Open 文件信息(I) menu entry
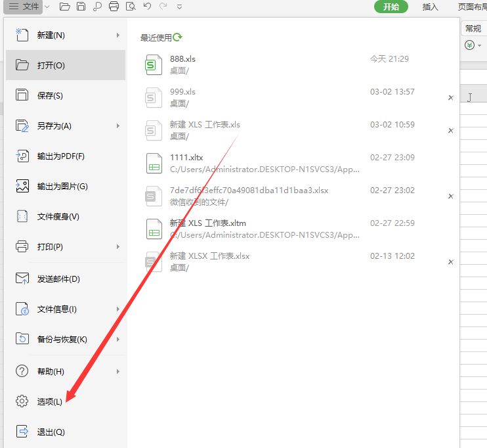487x448 pixels. pos(66,309)
